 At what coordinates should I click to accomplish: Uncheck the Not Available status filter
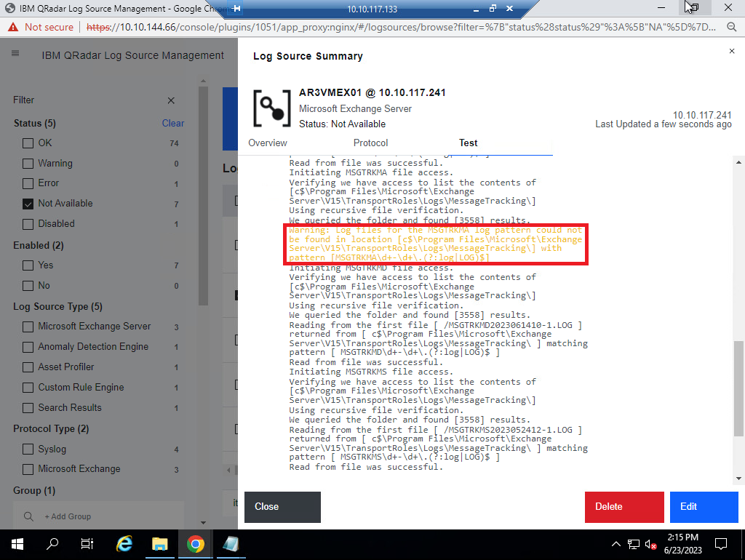click(28, 204)
